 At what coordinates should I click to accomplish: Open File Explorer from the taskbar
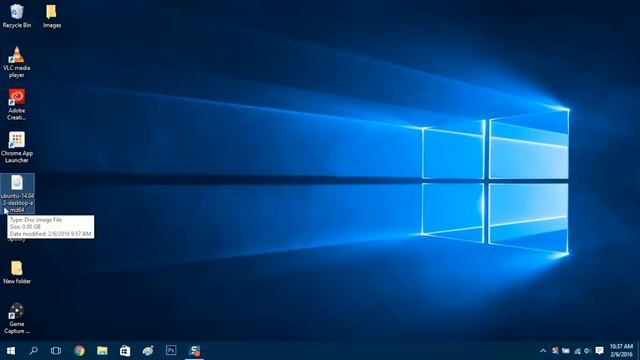tap(102, 351)
